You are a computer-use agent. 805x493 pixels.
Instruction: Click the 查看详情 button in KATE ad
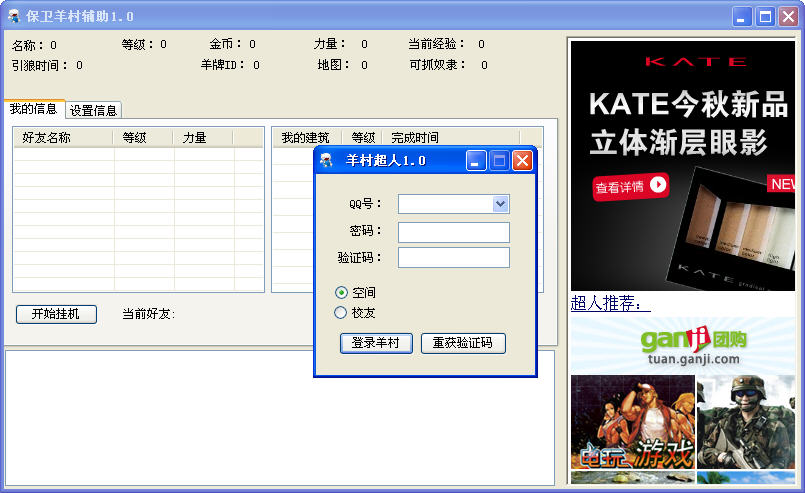[630, 186]
